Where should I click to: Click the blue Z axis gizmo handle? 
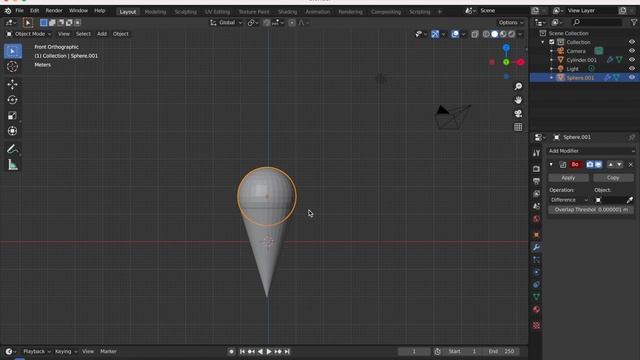pos(506,48)
